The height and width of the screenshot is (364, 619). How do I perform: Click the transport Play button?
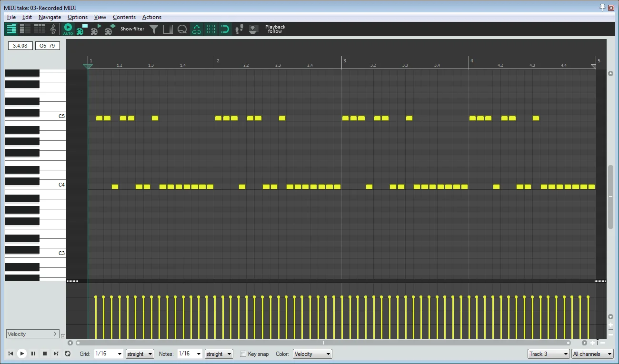(x=22, y=354)
